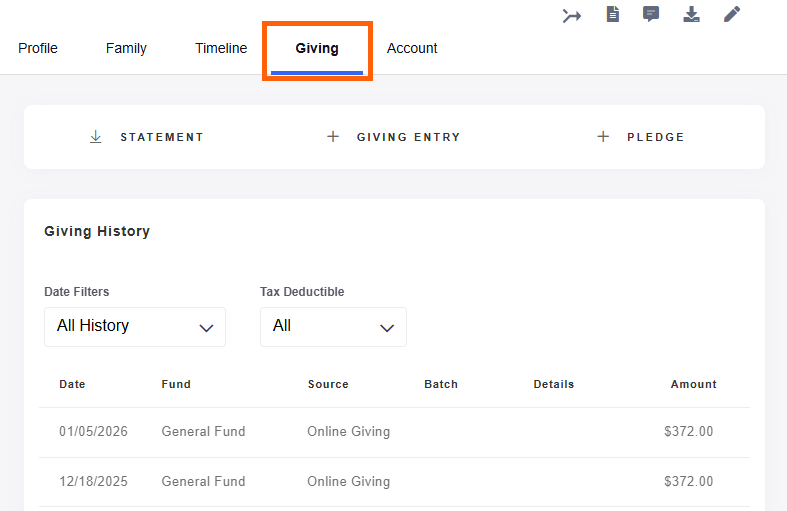
Task: Click the Amount column header
Action: click(x=694, y=384)
